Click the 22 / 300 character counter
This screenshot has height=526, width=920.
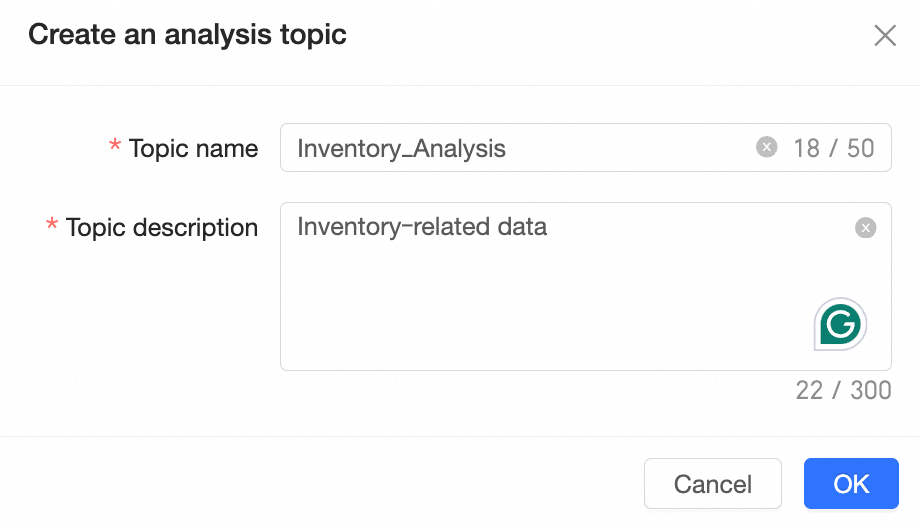tap(843, 390)
